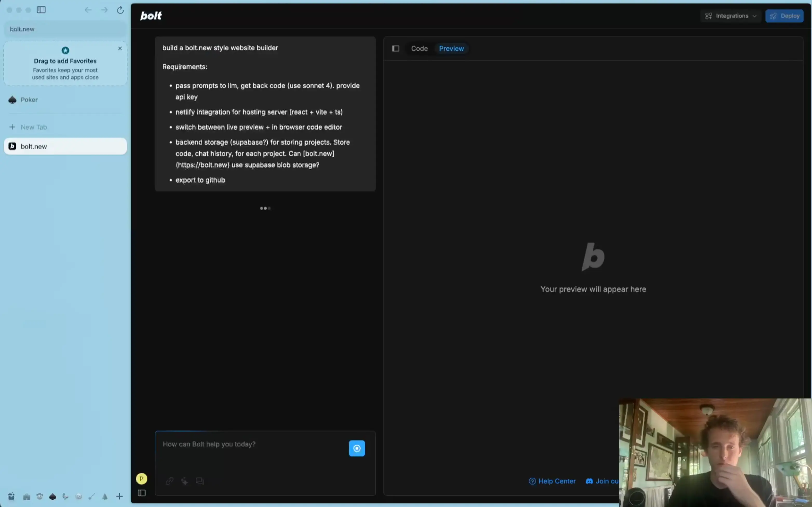Reload the page with the refresh icon
Screen dimensions: 812x507
coord(120,10)
